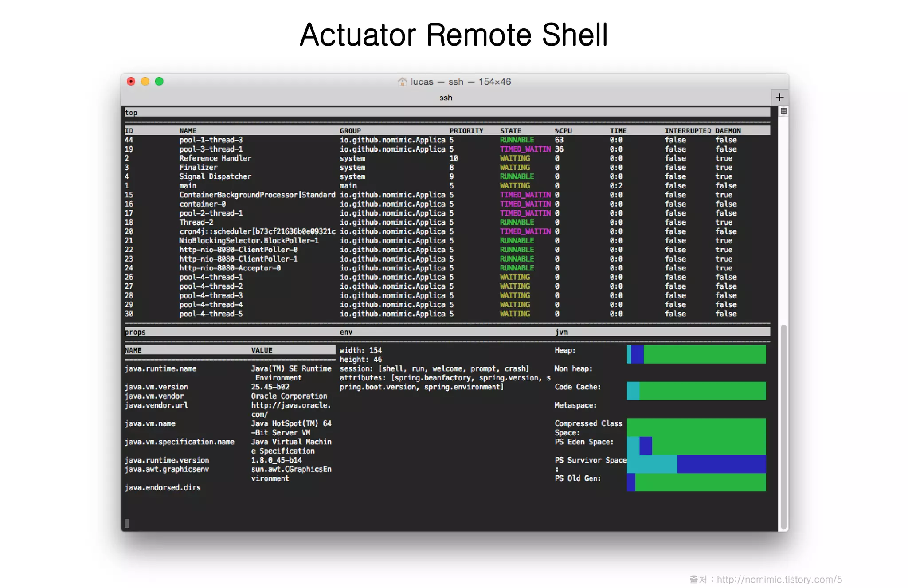This screenshot has height=588, width=908.
Task: Click the DAEMON column header
Action: [728, 131]
